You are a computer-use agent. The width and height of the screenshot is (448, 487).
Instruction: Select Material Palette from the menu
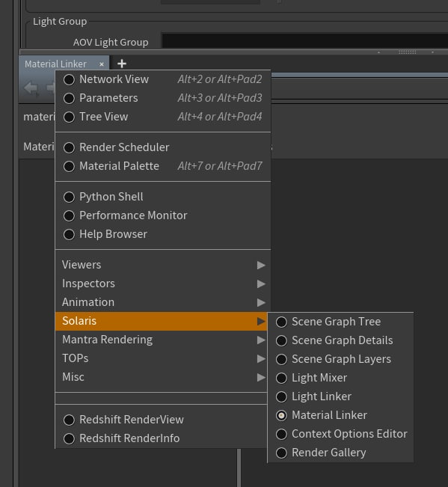pyautogui.click(x=163, y=166)
